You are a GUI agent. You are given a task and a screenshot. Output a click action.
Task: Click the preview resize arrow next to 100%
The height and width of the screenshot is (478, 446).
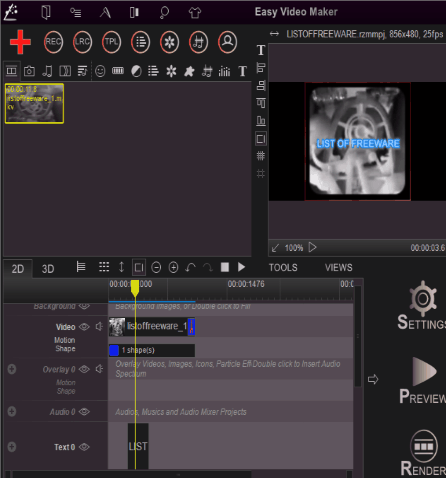tap(275, 248)
